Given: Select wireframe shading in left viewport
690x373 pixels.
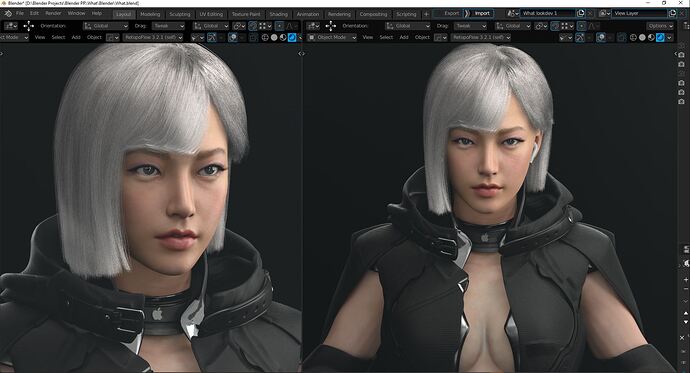Looking at the screenshot, I should 265,37.
